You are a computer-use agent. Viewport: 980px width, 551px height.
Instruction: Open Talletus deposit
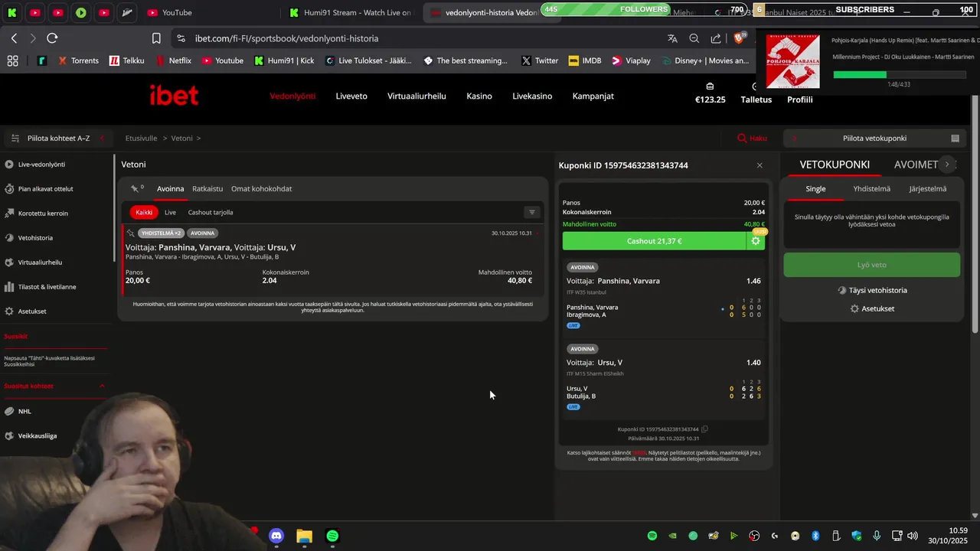click(756, 93)
